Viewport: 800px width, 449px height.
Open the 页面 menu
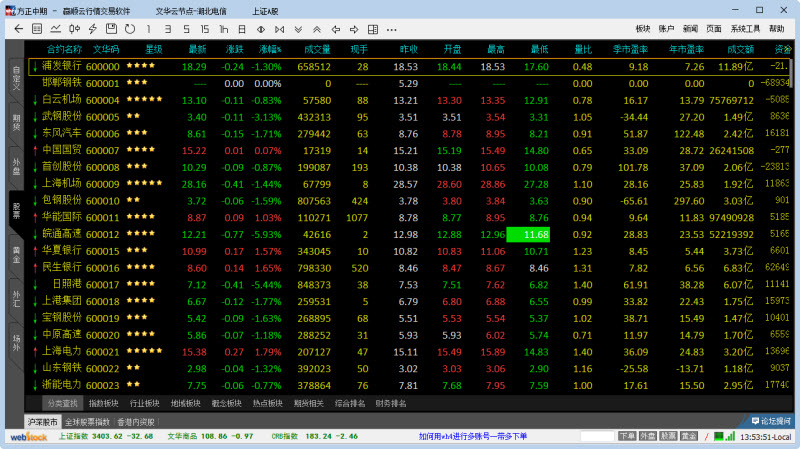point(714,29)
